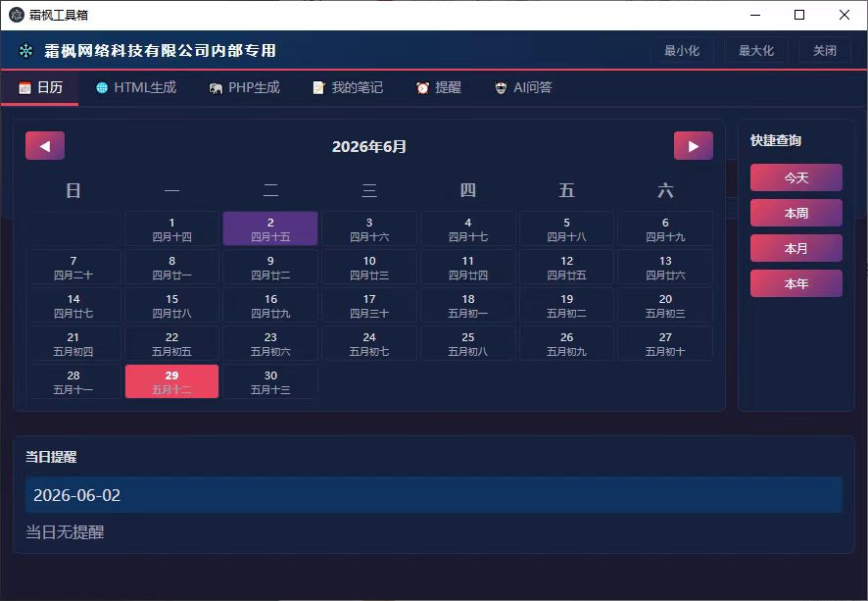868x601 pixels.
Task: Click the 快捷查询 panel heading
Action: click(x=776, y=141)
